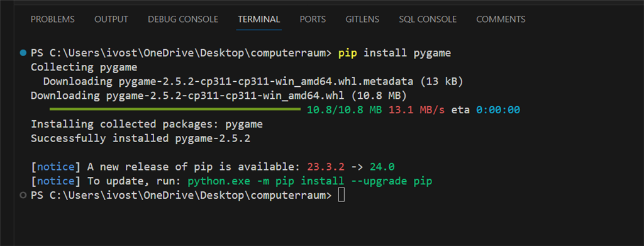Click the gray prompt decoration circle
The width and height of the screenshot is (644, 246).
(23, 195)
